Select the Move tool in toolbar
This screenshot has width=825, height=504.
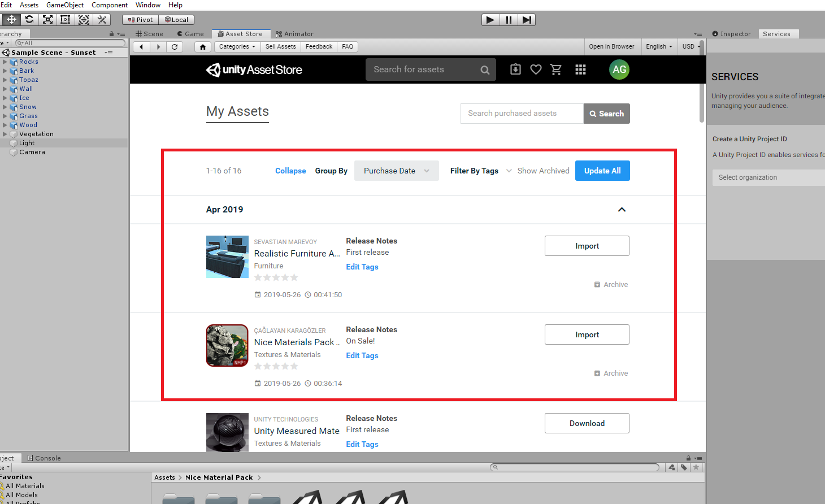point(11,20)
